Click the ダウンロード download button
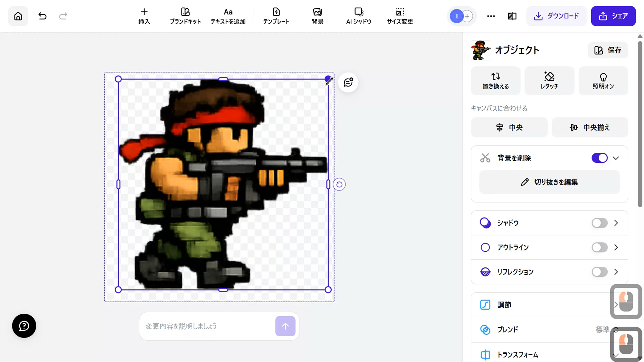 coord(556,16)
